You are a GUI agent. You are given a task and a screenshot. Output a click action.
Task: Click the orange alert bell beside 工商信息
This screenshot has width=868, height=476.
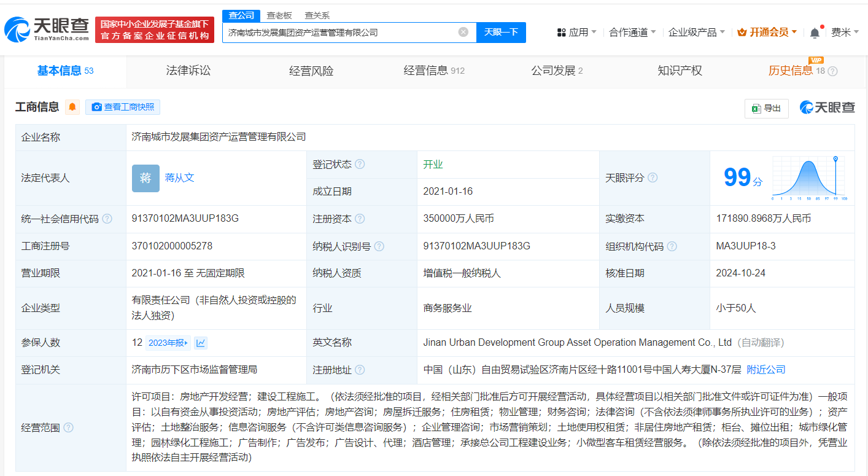(72, 107)
